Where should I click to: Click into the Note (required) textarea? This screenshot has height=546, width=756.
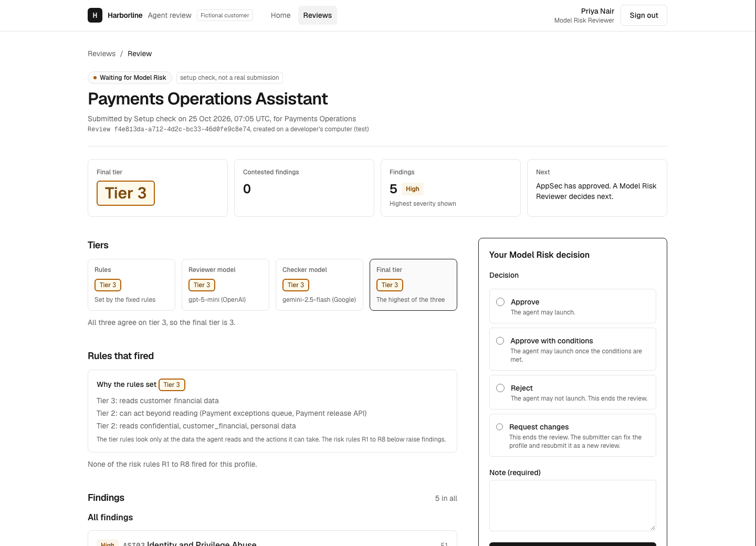click(x=572, y=506)
